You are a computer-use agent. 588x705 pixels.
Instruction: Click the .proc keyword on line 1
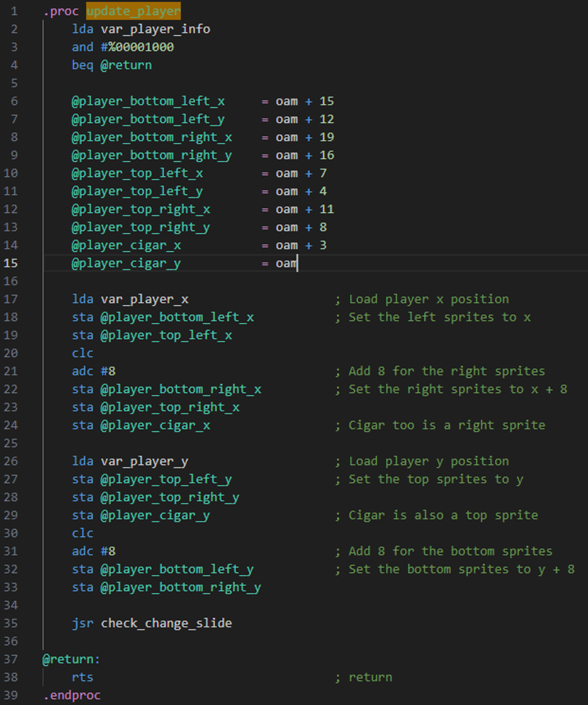[61, 11]
